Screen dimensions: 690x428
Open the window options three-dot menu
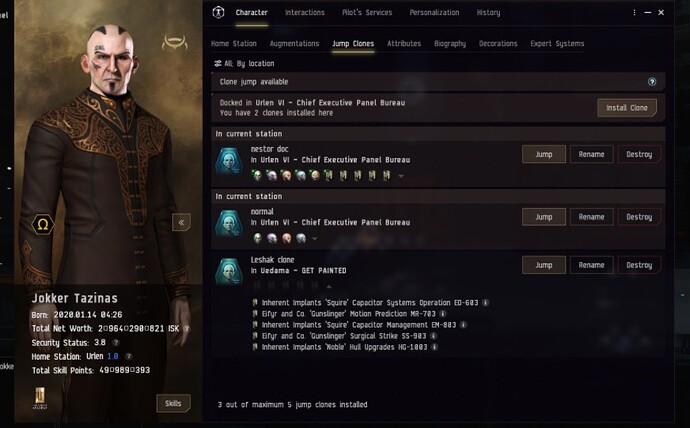634,12
